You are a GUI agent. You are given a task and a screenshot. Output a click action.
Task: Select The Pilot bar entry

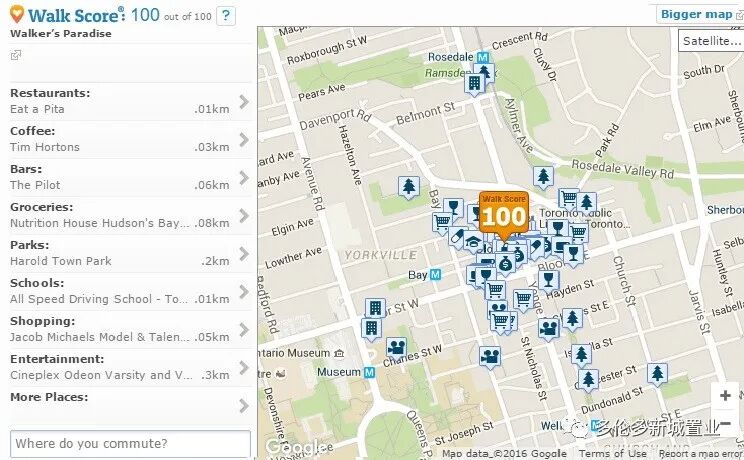(35, 185)
